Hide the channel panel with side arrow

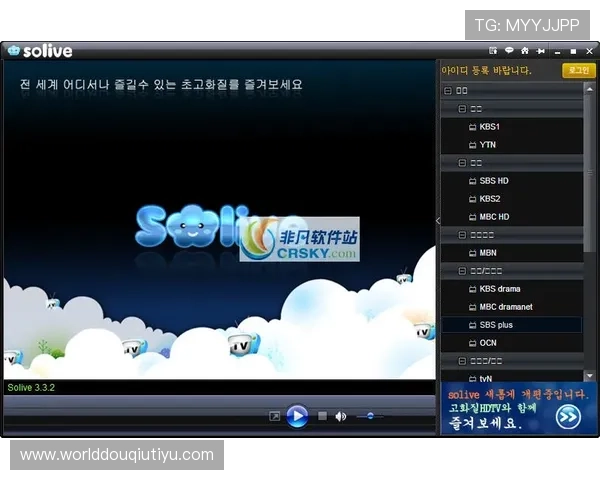pyautogui.click(x=438, y=220)
